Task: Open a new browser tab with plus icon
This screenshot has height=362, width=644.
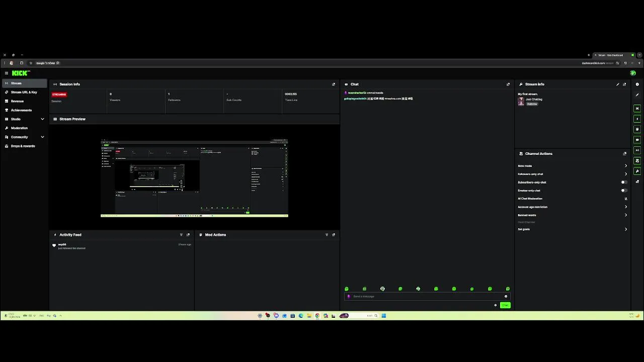Action: click(588, 55)
